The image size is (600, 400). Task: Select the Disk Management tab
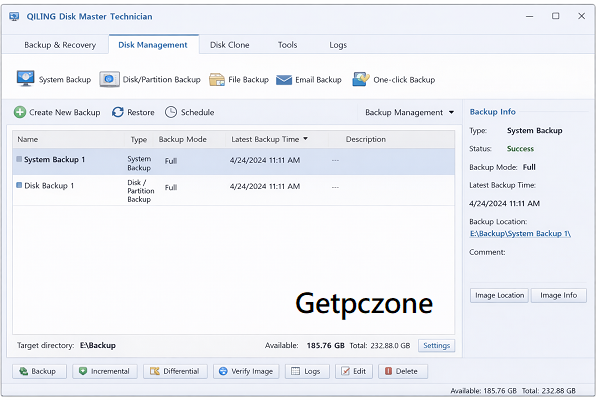(153, 45)
